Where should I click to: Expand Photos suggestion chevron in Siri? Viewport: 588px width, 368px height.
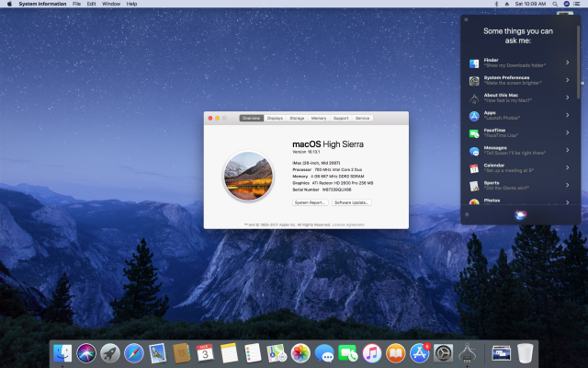[568, 202]
